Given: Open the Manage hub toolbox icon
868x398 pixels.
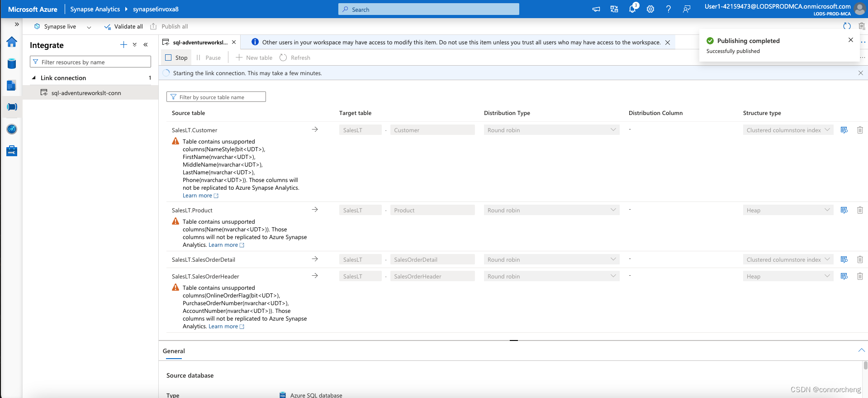Looking at the screenshot, I should pyautogui.click(x=12, y=151).
